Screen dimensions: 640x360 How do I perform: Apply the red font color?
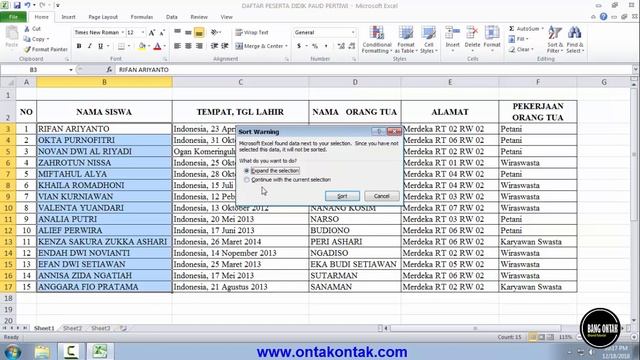coord(157,46)
